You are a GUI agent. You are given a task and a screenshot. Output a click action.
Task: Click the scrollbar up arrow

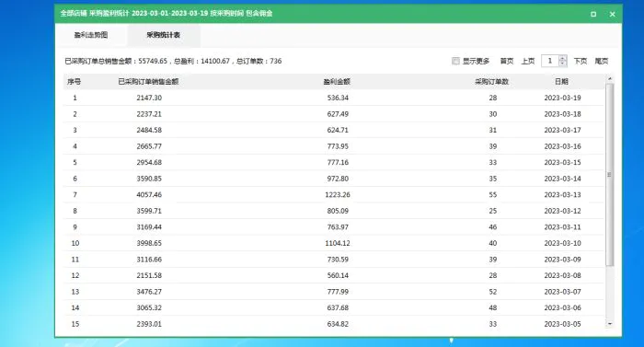coord(610,78)
